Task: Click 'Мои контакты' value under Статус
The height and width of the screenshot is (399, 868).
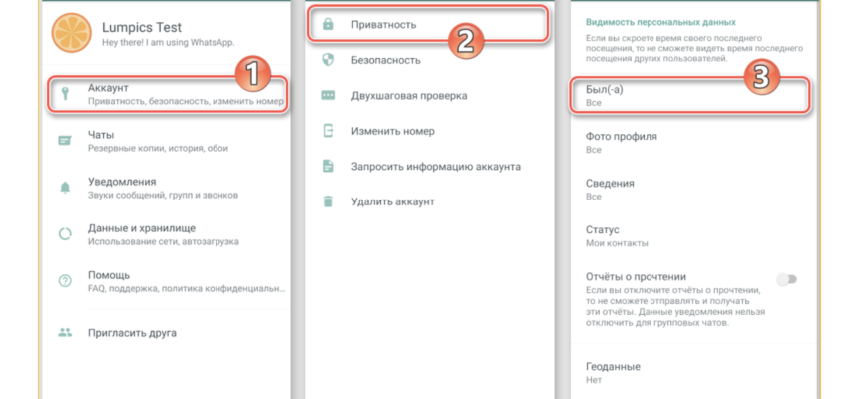Action: [617, 243]
